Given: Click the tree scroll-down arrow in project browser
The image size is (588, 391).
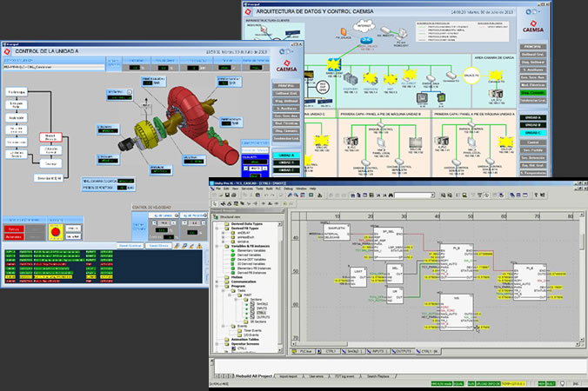Looking at the screenshot, I should click(x=280, y=350).
